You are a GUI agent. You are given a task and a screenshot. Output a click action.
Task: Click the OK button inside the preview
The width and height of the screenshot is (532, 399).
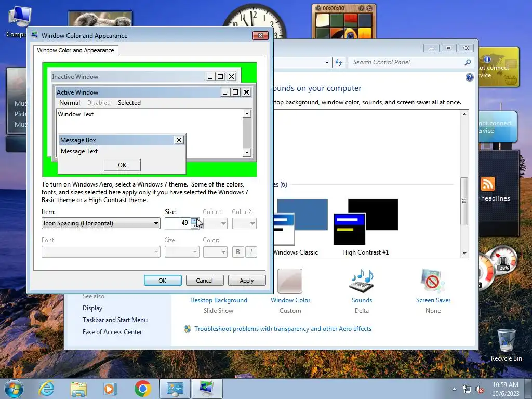click(122, 165)
